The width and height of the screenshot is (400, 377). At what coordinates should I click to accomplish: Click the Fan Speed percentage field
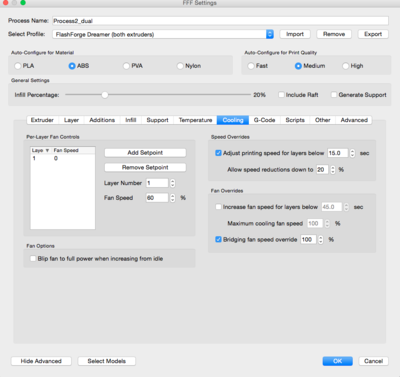(x=157, y=198)
